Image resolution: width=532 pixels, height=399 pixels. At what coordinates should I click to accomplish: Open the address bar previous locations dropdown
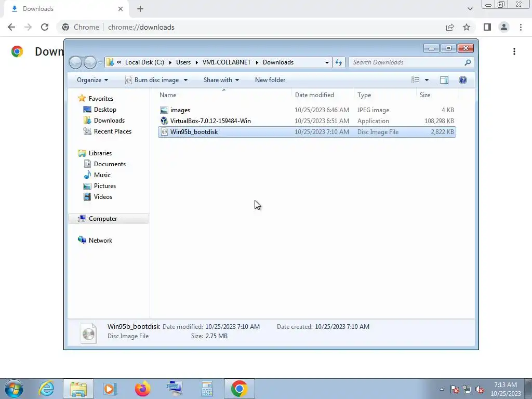tap(327, 62)
